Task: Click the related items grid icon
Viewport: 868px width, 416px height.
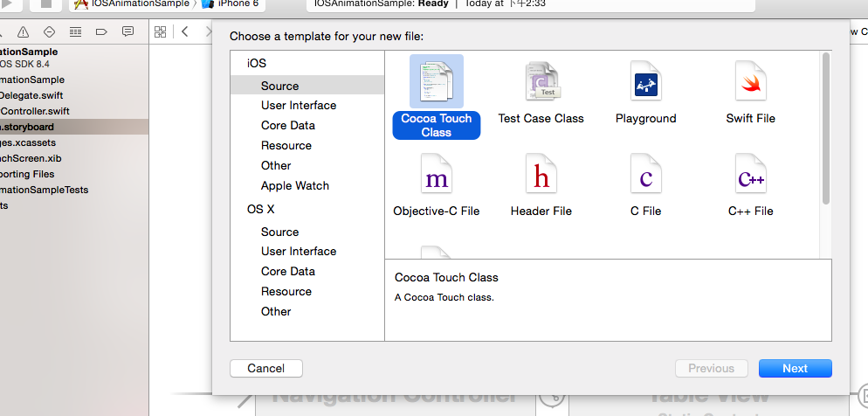Action: [160, 32]
